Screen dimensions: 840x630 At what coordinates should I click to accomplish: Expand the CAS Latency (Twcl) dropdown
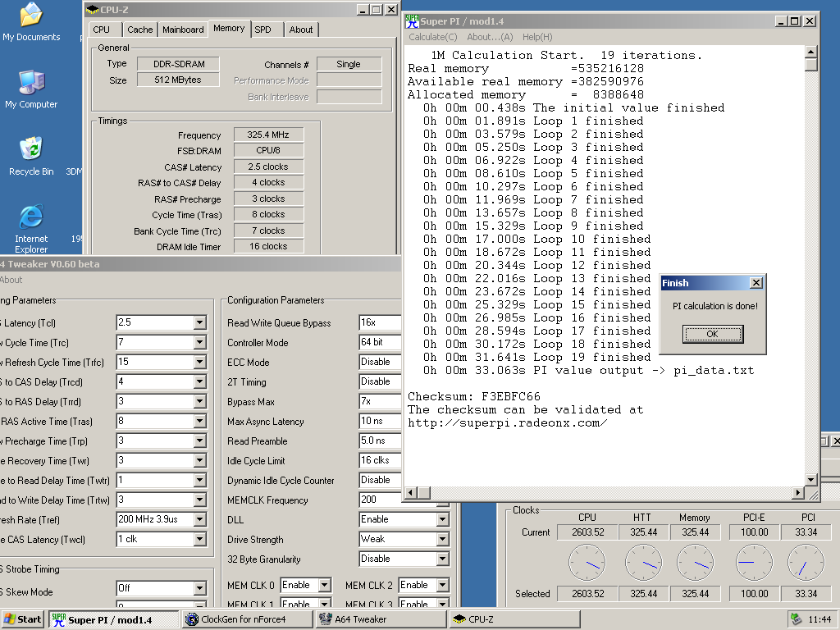[200, 540]
